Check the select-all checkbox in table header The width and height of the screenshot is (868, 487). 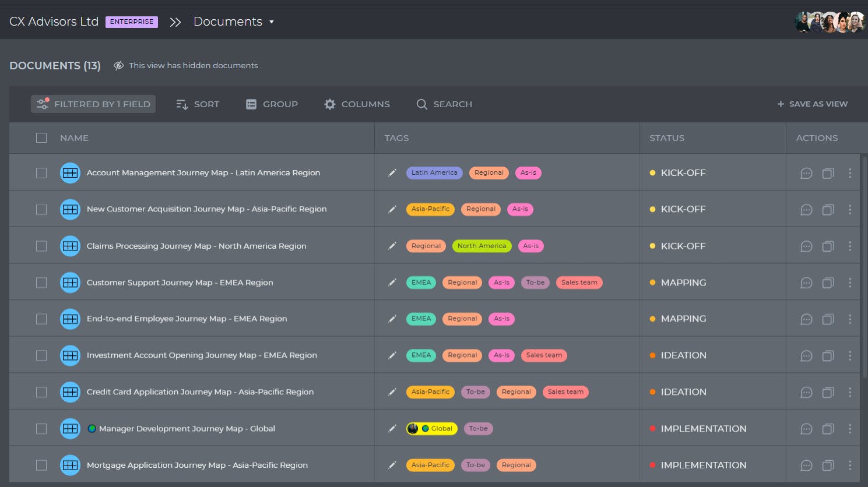[41, 137]
